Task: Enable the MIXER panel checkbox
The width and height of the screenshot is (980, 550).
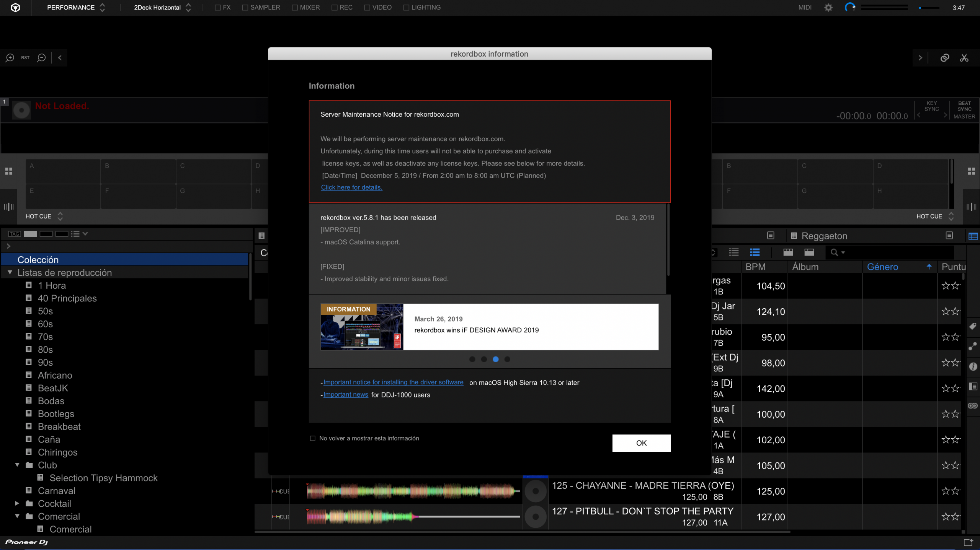Action: 295,8
